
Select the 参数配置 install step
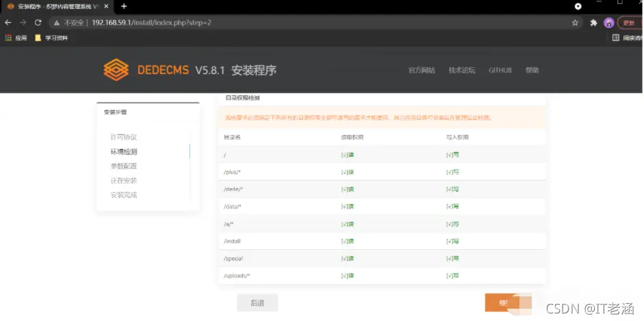point(124,166)
